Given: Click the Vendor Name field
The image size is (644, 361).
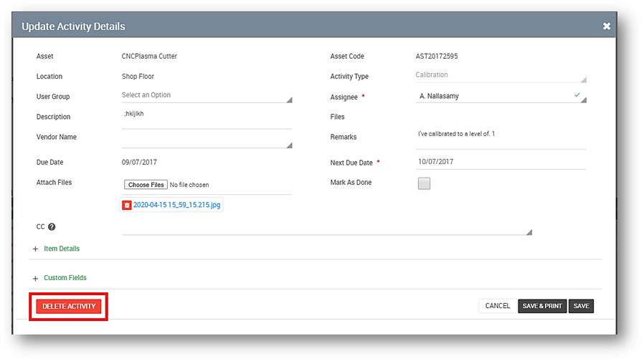Looking at the screenshot, I should (207, 139).
